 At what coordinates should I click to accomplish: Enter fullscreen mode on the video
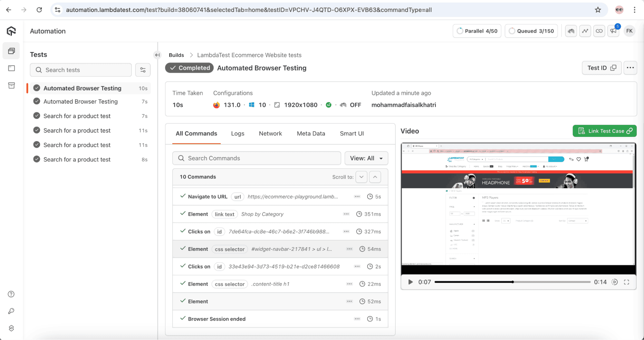pos(626,282)
